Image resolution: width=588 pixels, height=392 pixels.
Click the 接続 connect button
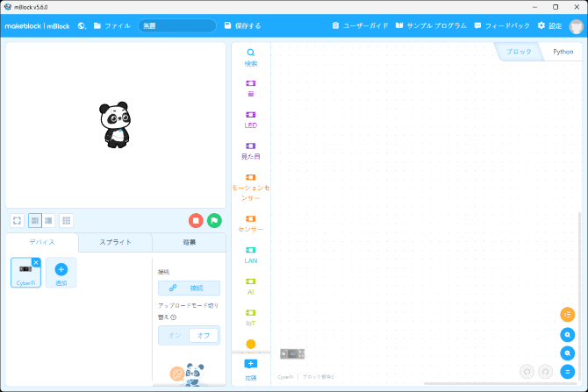[x=189, y=288]
